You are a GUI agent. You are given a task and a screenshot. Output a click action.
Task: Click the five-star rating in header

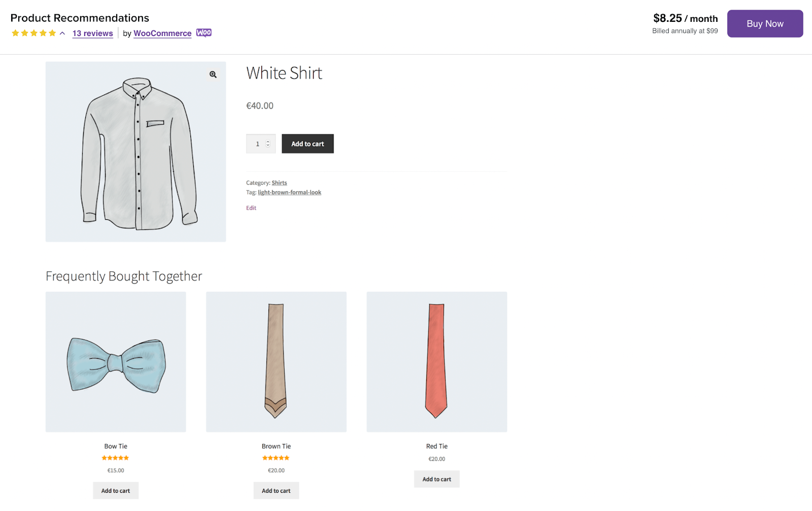tap(33, 33)
